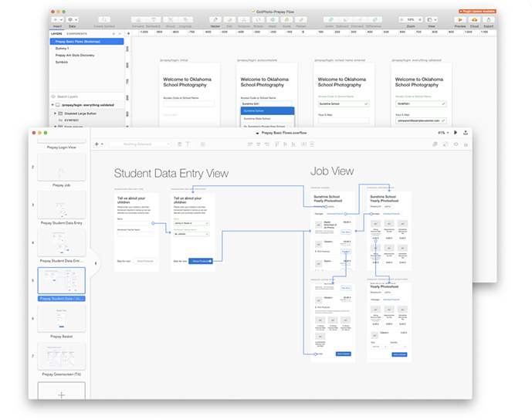Select the Prepay Job board thumbnail

(x=62, y=168)
